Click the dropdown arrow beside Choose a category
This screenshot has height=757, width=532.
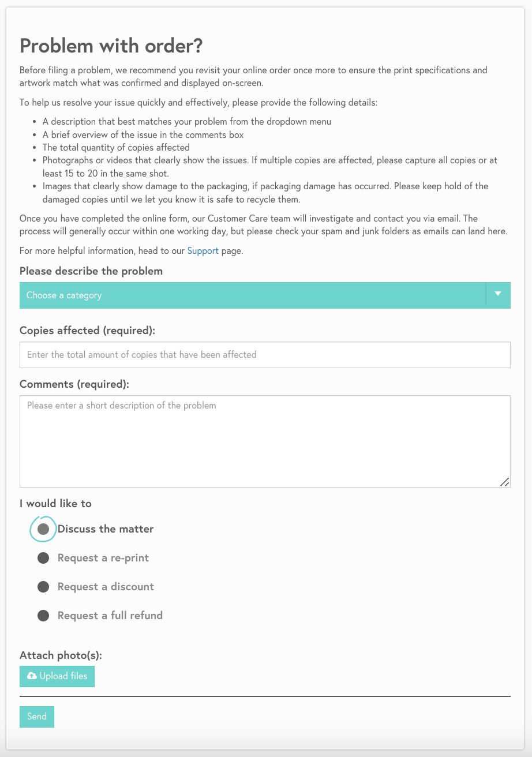499,295
